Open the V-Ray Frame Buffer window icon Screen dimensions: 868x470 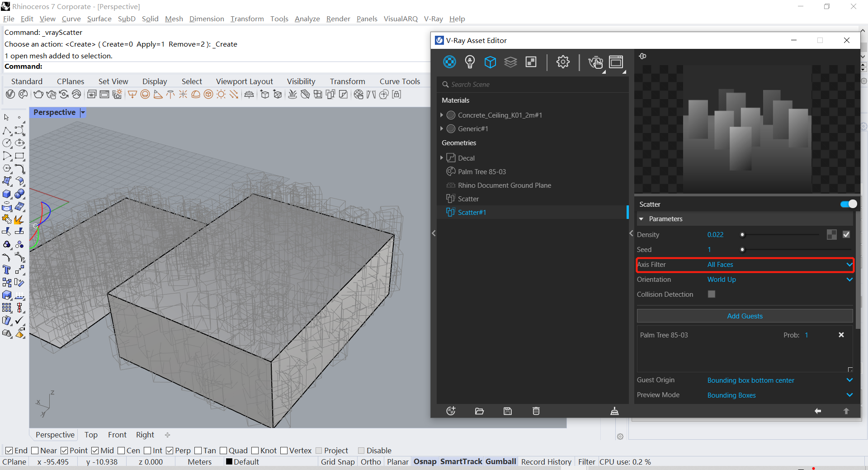click(x=616, y=62)
